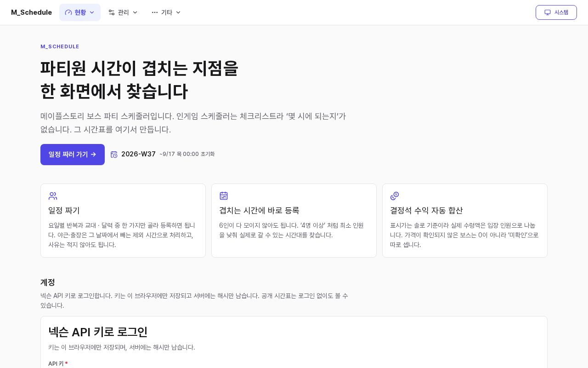Click the M_SCHEDULE eyebrow label above the headline

coord(60,46)
